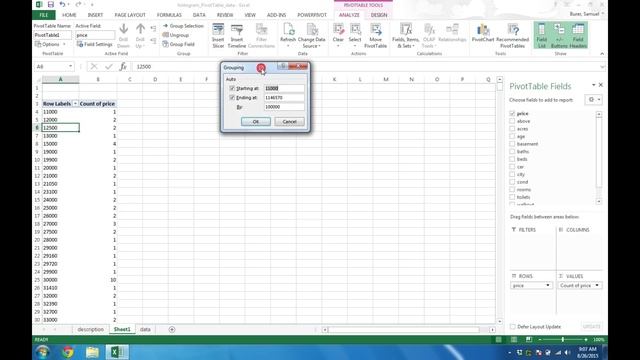Open the PivotTable Fields tools gear menu

coord(593,100)
